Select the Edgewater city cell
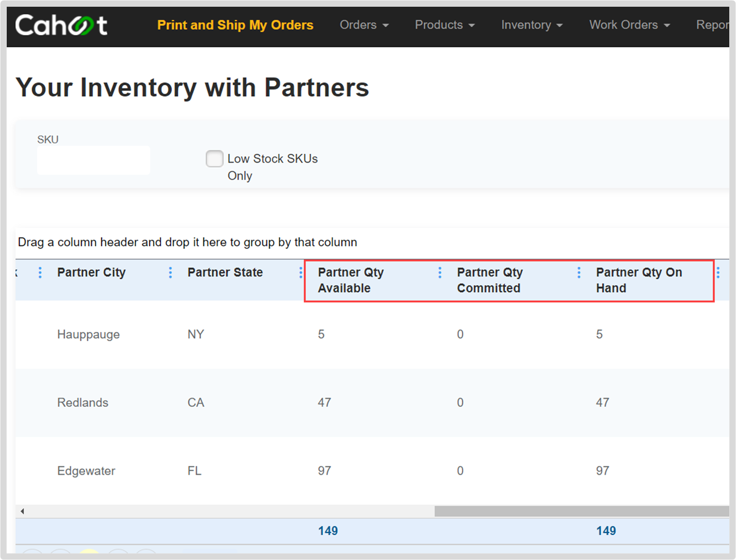 [x=86, y=471]
